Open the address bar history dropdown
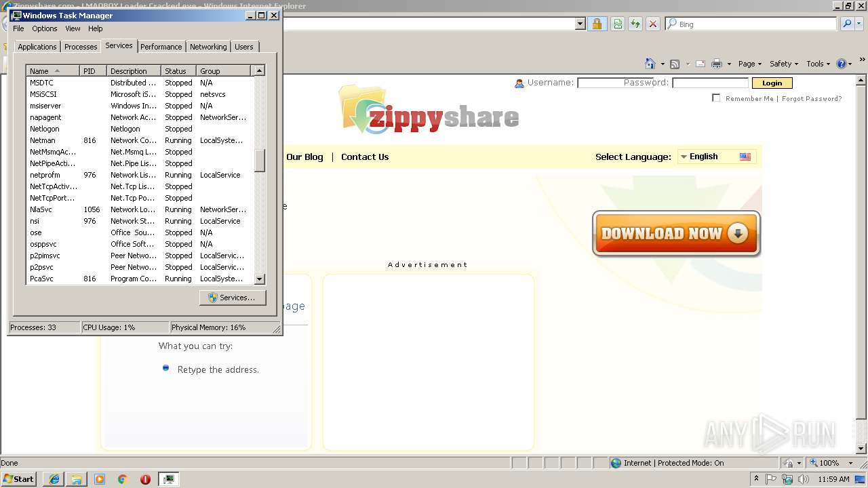 click(x=580, y=24)
